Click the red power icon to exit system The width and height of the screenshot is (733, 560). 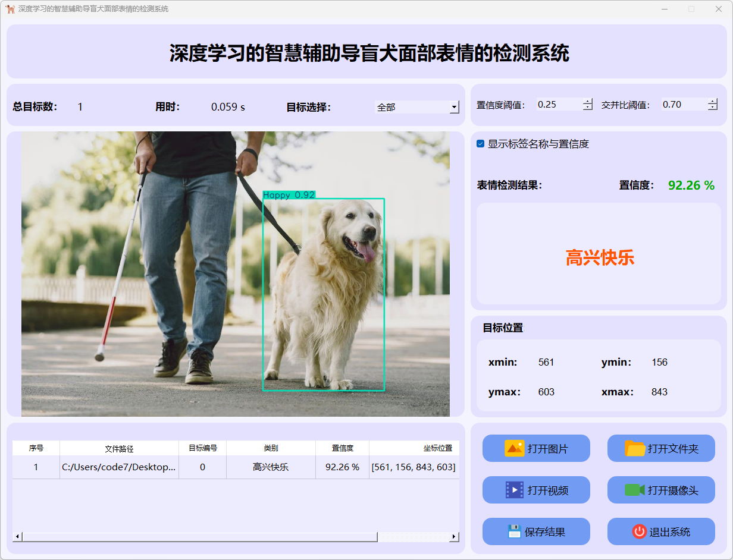tap(639, 531)
